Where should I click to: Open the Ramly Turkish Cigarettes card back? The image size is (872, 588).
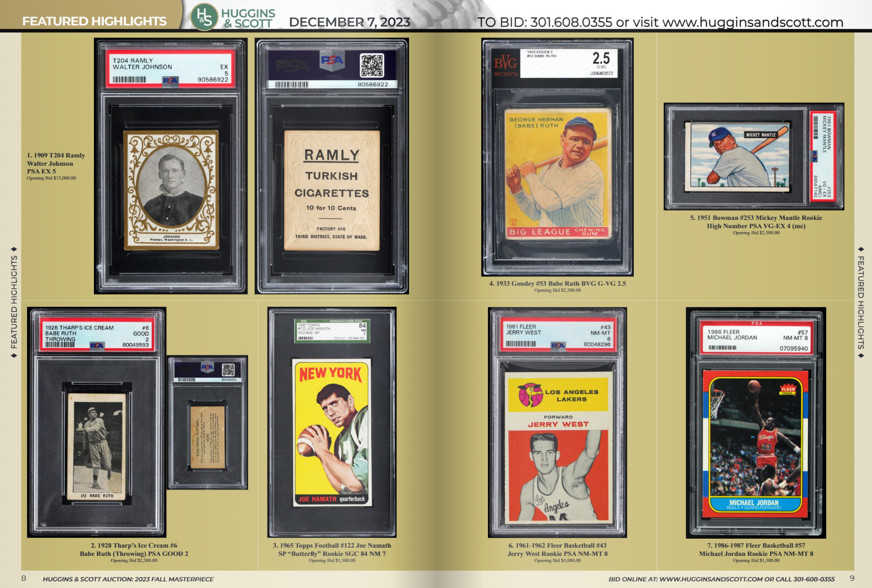pyautogui.click(x=332, y=190)
